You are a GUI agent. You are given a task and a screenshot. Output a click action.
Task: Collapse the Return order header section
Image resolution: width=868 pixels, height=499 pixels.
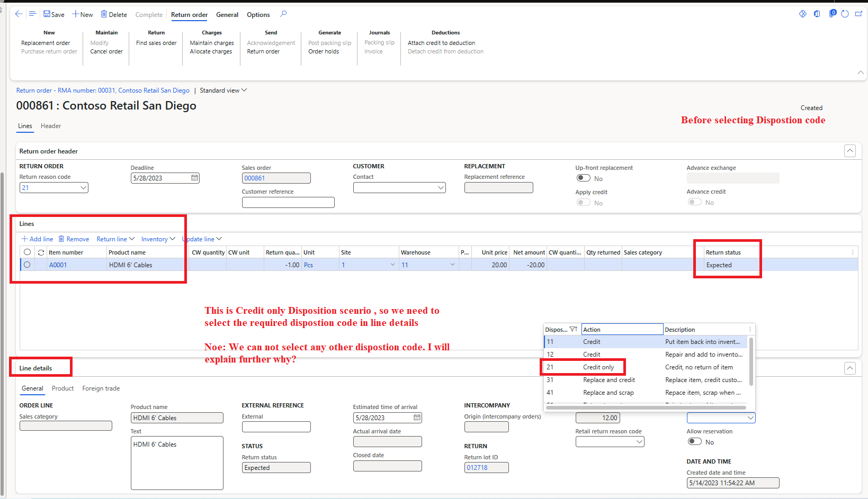(x=850, y=151)
